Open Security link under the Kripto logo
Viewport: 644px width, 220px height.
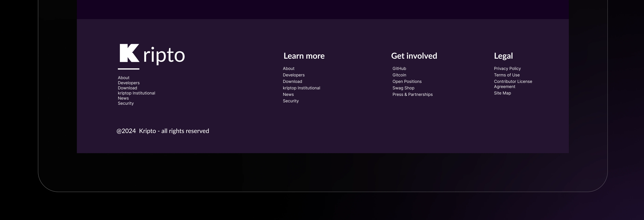(x=126, y=103)
